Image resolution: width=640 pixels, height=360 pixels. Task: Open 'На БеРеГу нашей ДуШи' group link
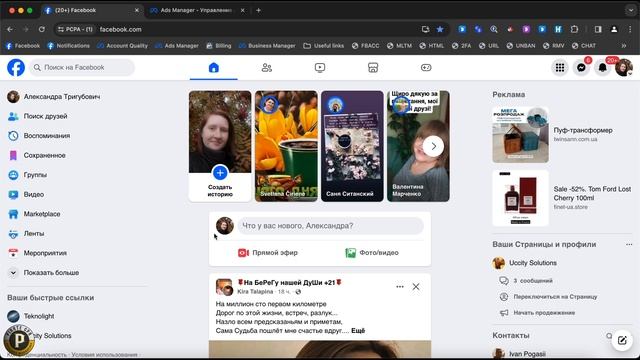click(289, 282)
